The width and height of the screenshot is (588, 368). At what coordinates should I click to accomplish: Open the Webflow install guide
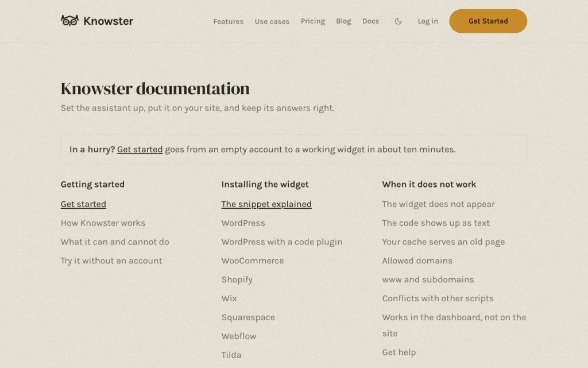coord(239,336)
